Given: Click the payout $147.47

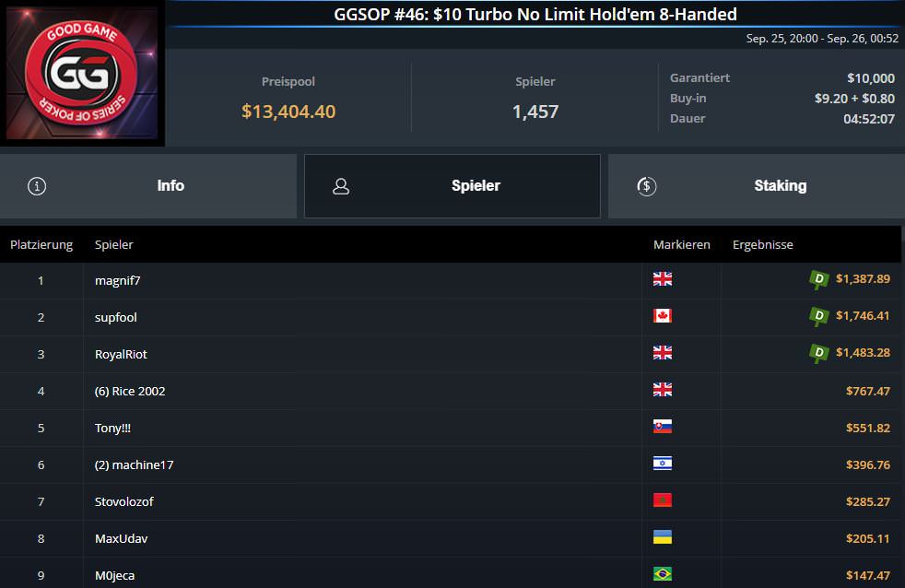Looking at the screenshot, I should pyautogui.click(x=868, y=575).
